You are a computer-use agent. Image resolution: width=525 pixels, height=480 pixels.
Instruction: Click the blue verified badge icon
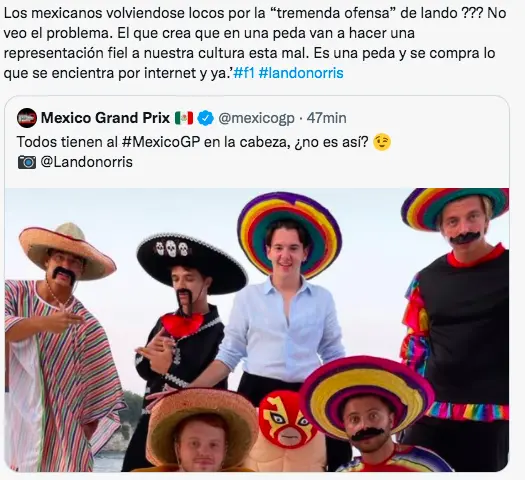pos(205,118)
